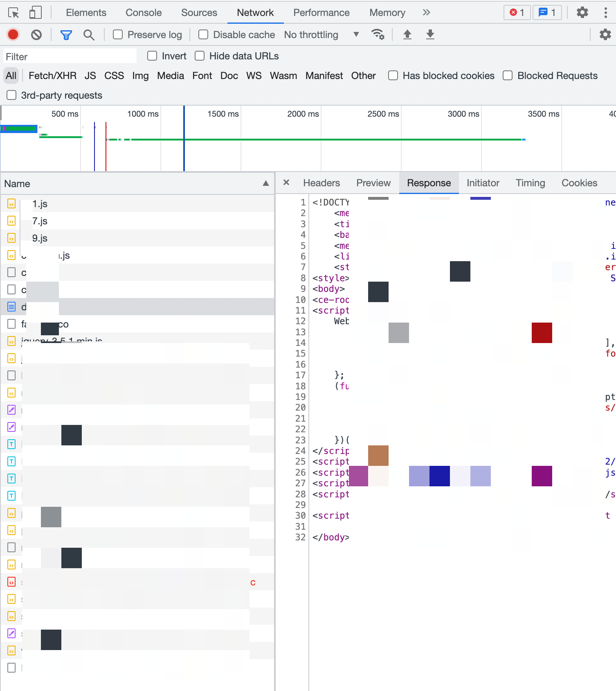Open DevTools three-dot customize menu
This screenshot has width=616, height=691.
click(605, 12)
